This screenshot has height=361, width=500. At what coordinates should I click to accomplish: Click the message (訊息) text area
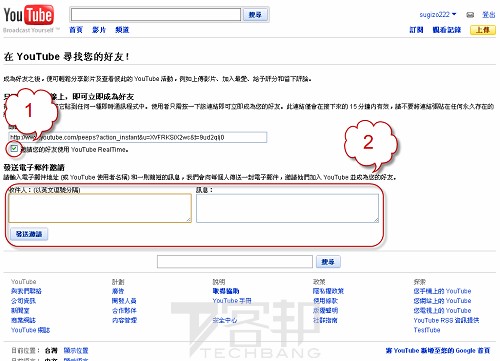click(287, 208)
